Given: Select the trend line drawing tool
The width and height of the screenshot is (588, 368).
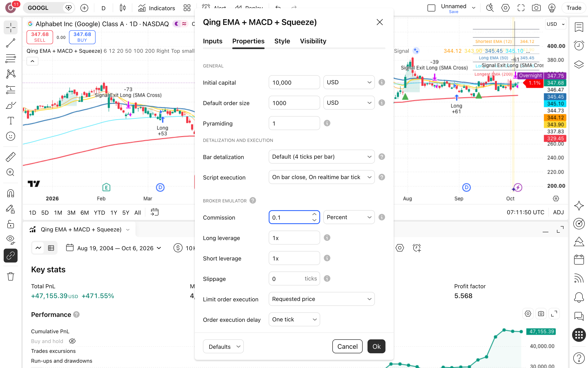Looking at the screenshot, I should click(10, 43).
